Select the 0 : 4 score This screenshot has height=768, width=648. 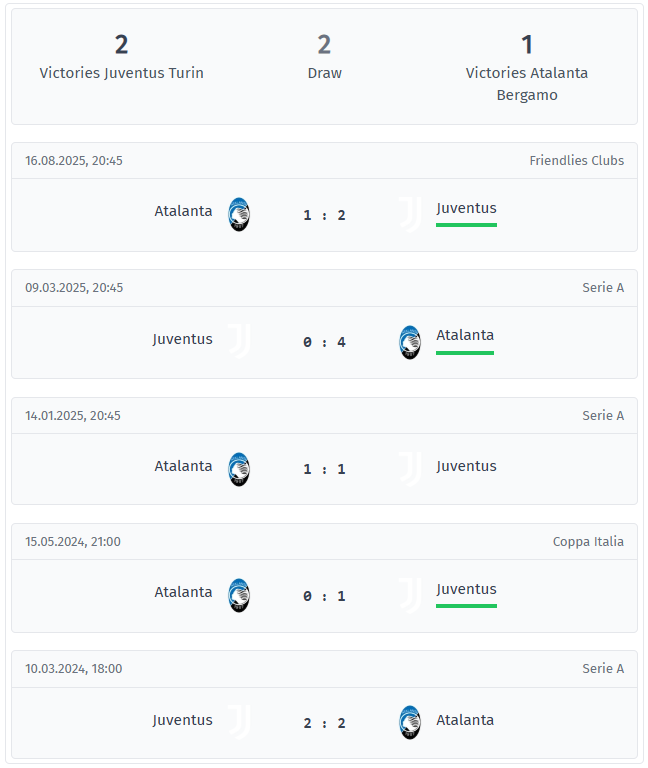tap(324, 342)
